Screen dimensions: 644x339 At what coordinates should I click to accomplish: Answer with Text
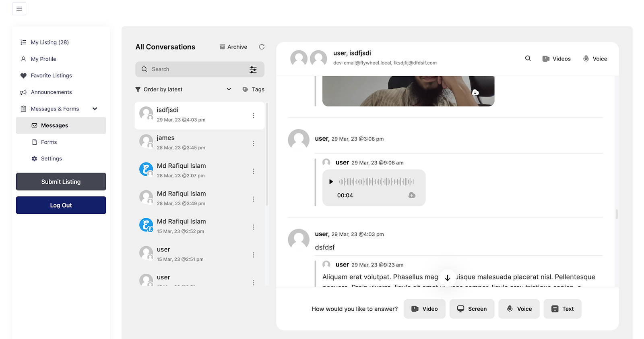tap(563, 309)
